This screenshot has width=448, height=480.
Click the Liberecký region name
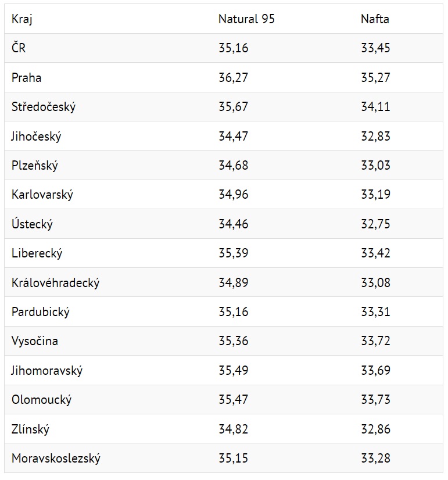point(37,253)
